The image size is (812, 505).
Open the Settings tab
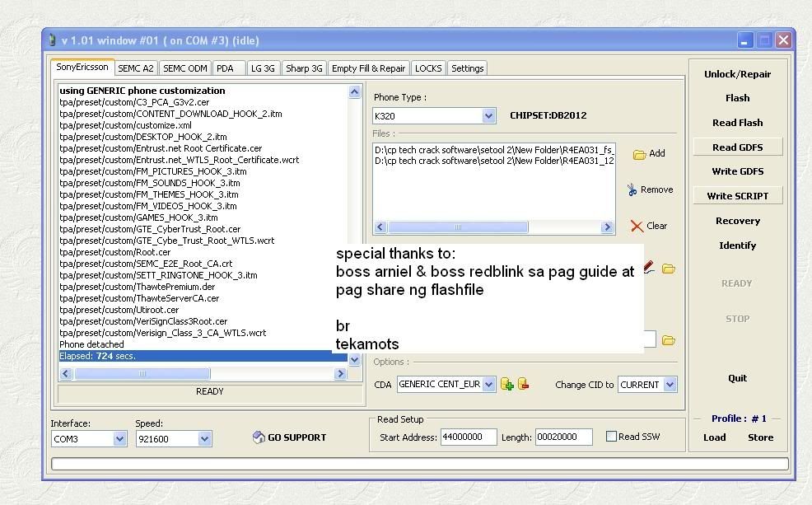(467, 68)
